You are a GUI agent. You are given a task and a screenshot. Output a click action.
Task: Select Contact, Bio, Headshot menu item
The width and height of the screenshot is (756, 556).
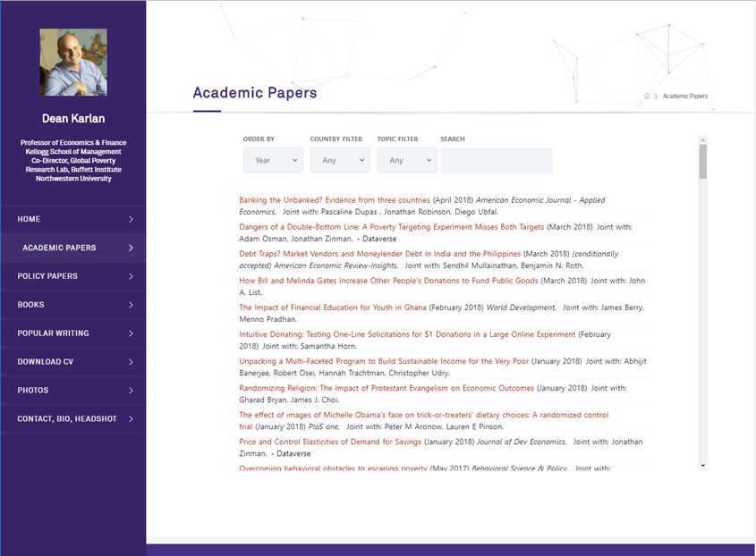tap(67, 419)
